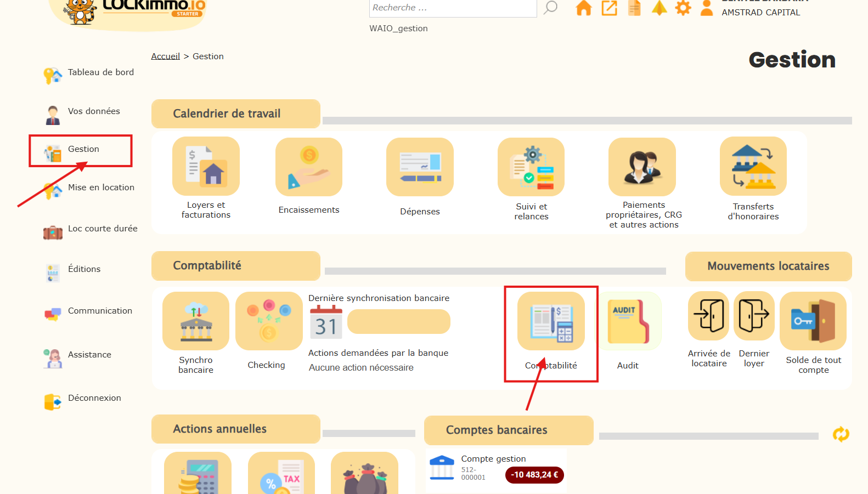Click the search magnifier icon

(550, 8)
